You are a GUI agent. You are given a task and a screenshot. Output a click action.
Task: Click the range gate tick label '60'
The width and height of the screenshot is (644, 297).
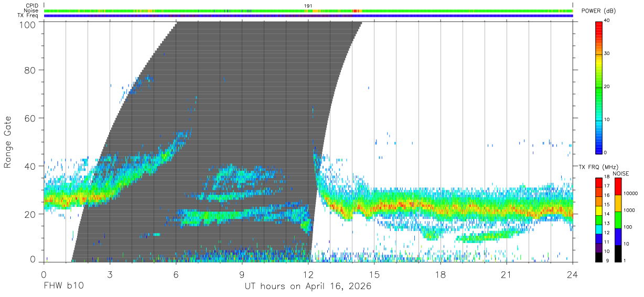(31, 118)
